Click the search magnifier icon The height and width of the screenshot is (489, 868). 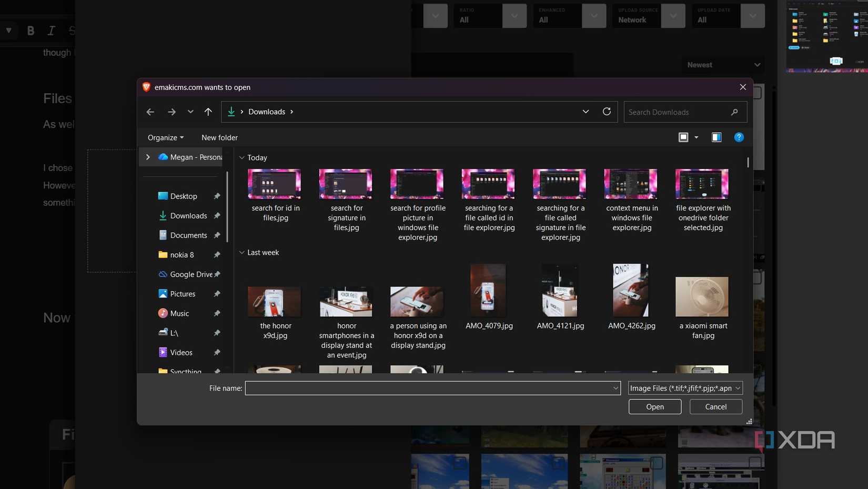[x=734, y=112]
